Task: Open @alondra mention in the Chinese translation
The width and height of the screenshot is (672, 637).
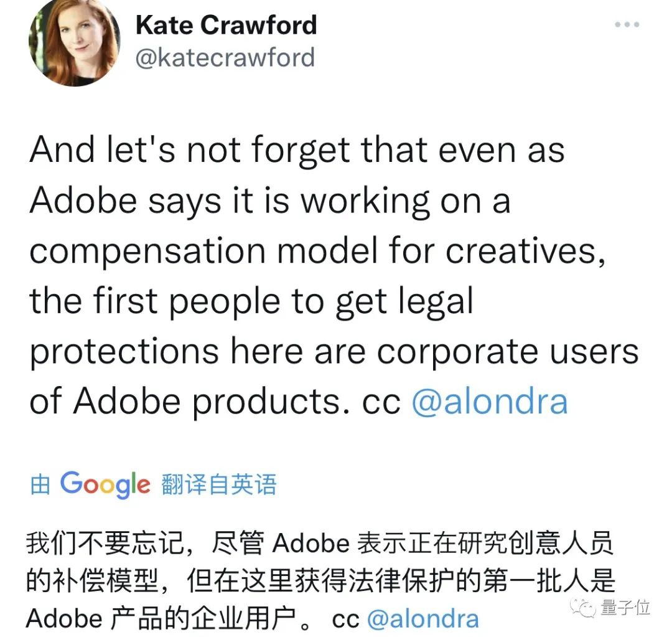Action: tap(423, 619)
